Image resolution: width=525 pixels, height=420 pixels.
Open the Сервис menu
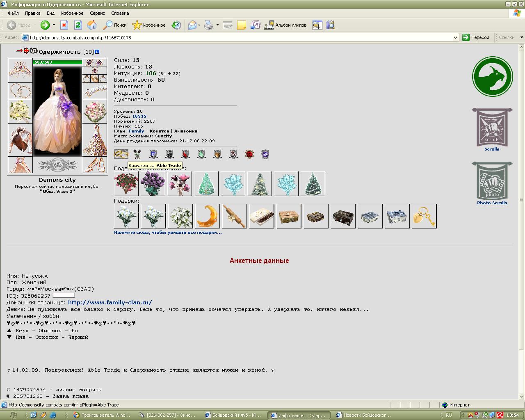(97, 13)
